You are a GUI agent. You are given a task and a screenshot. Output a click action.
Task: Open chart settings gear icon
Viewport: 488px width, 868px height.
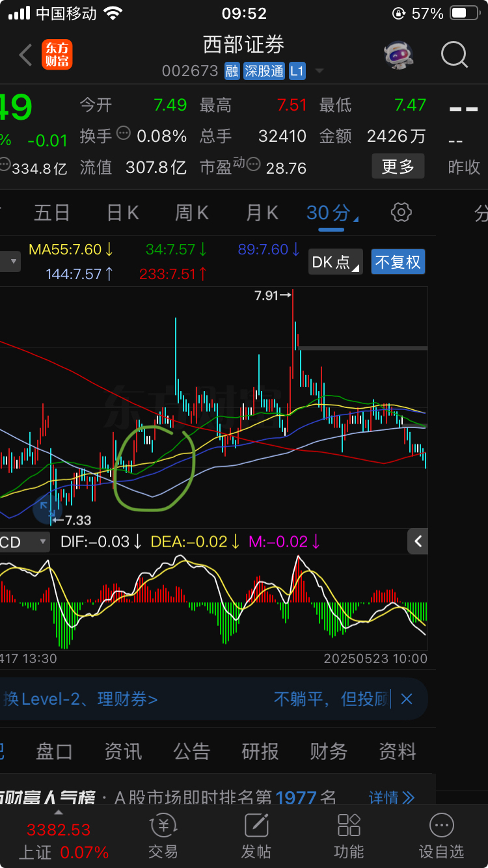(401, 212)
